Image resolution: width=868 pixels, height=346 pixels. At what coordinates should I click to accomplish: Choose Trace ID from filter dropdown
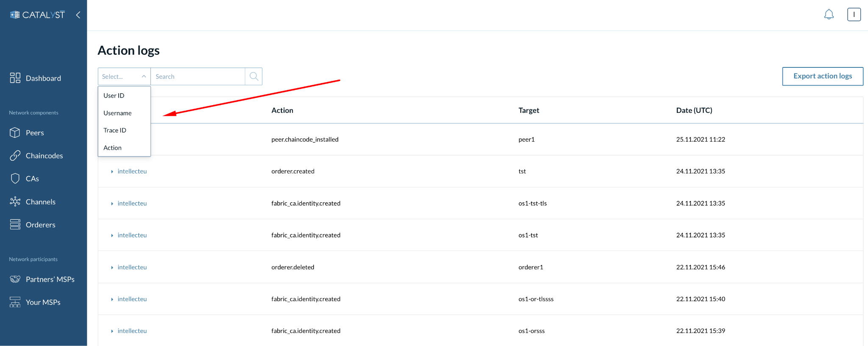click(115, 131)
